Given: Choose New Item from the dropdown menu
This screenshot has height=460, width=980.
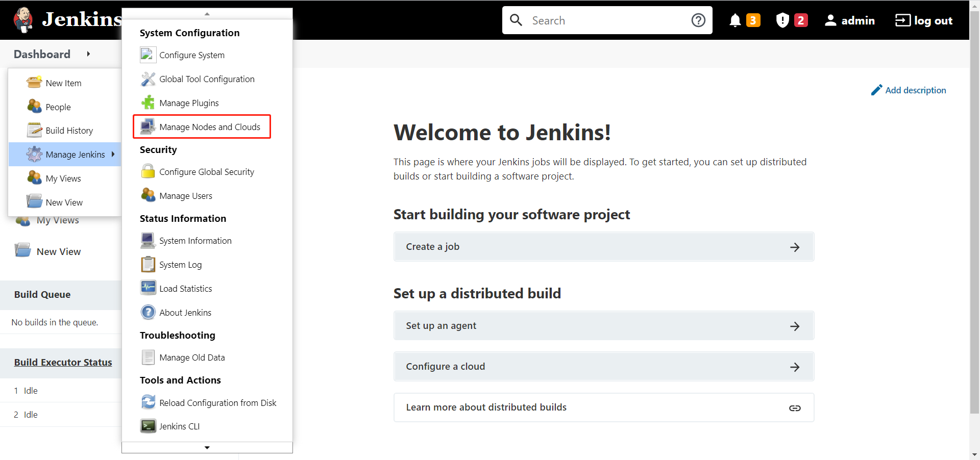Looking at the screenshot, I should coord(63,83).
